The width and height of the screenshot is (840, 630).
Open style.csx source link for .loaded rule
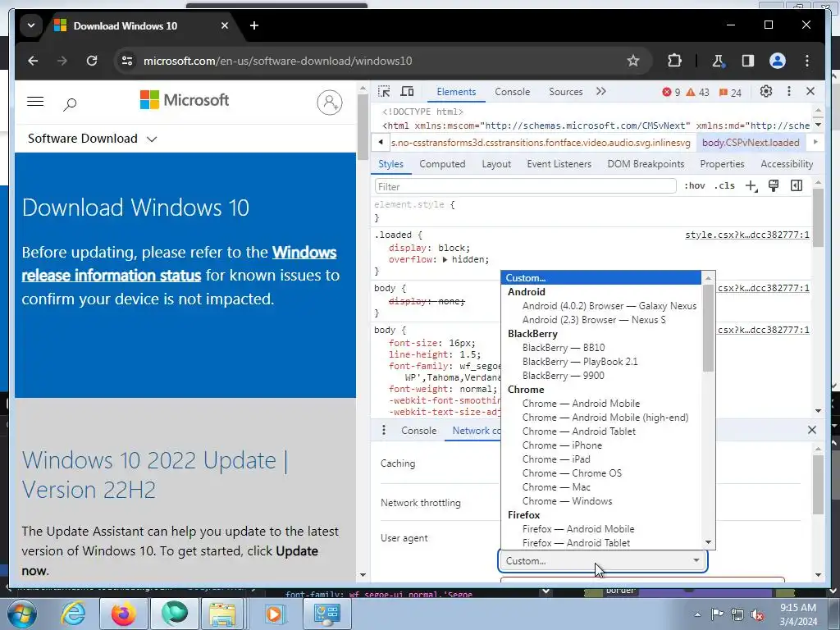point(747,235)
